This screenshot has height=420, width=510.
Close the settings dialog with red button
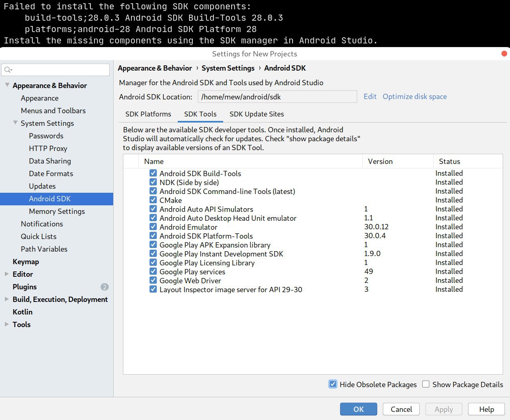[x=504, y=54]
